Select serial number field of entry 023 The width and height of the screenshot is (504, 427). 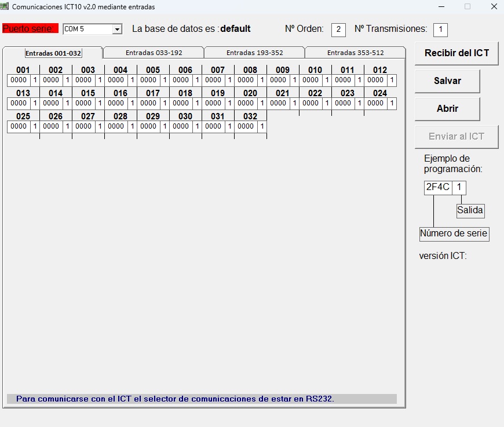coord(344,103)
